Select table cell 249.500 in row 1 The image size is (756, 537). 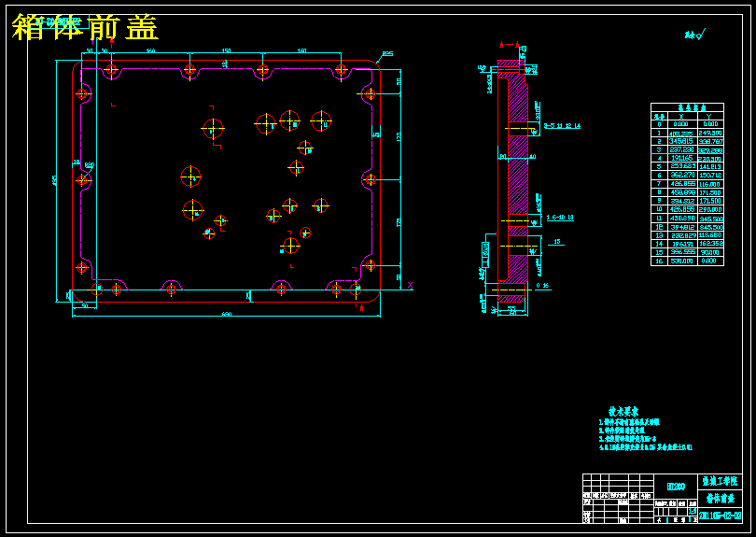click(x=710, y=134)
